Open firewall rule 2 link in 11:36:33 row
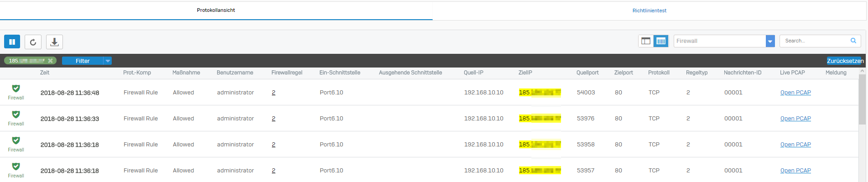Image resolution: width=868 pixels, height=182 pixels. (x=274, y=118)
